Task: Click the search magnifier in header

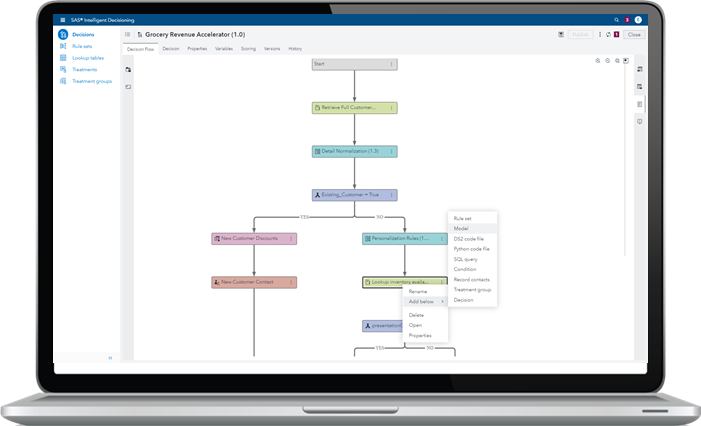Action: tap(616, 20)
